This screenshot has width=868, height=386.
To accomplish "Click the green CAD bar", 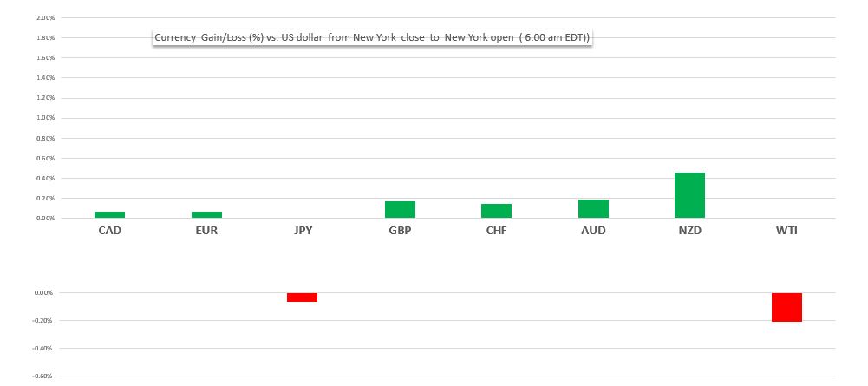I will click(x=110, y=214).
